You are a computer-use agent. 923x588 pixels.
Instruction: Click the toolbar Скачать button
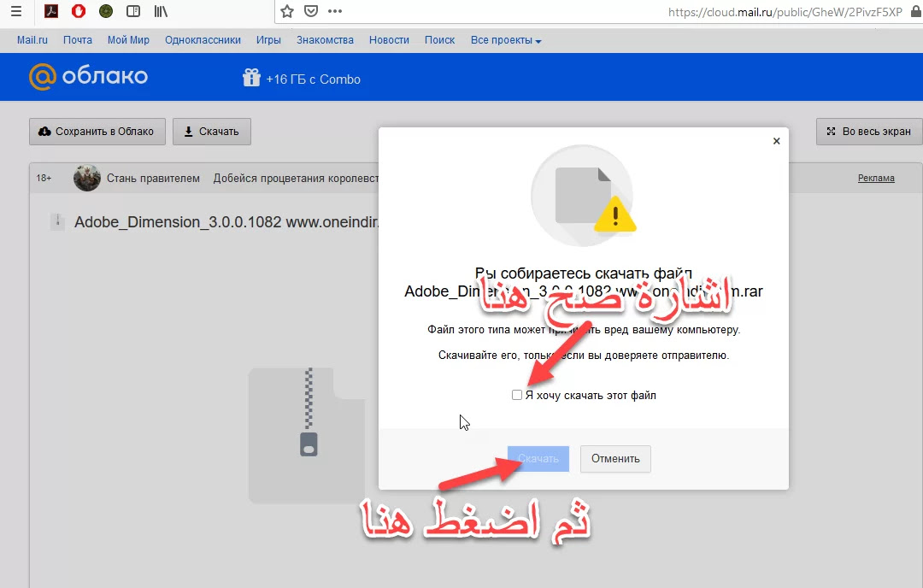tap(212, 132)
